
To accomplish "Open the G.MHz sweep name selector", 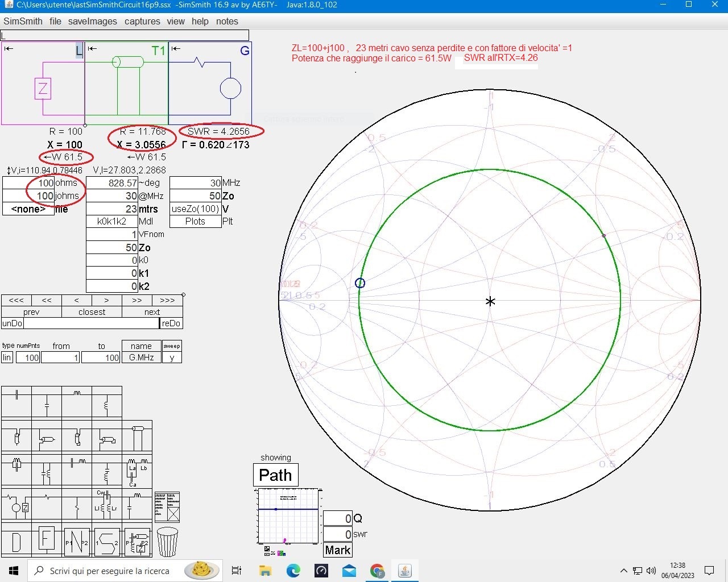I will click(142, 357).
